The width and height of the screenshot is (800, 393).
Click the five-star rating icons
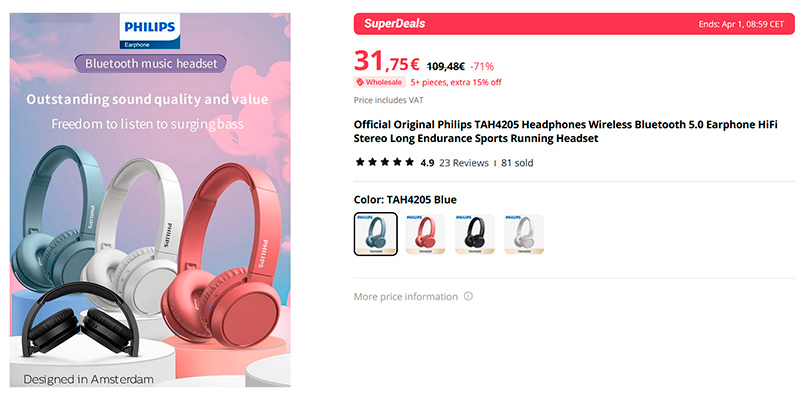[x=385, y=163]
